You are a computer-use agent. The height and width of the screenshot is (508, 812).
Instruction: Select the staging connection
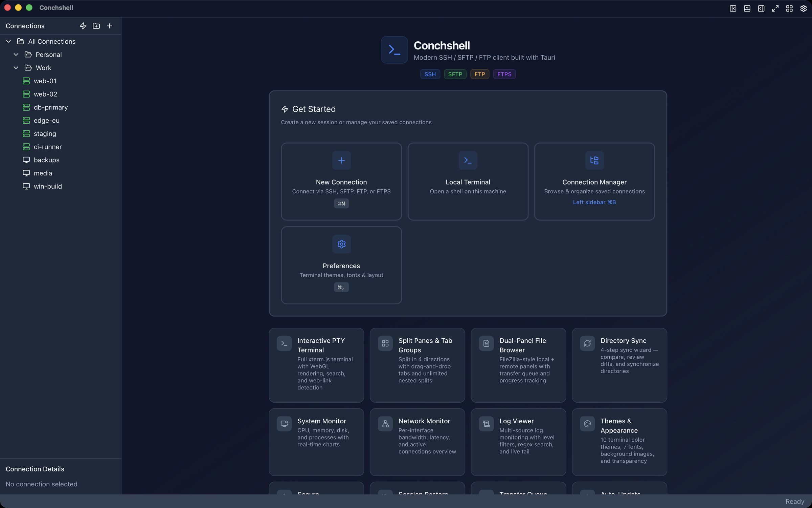click(x=61, y=134)
